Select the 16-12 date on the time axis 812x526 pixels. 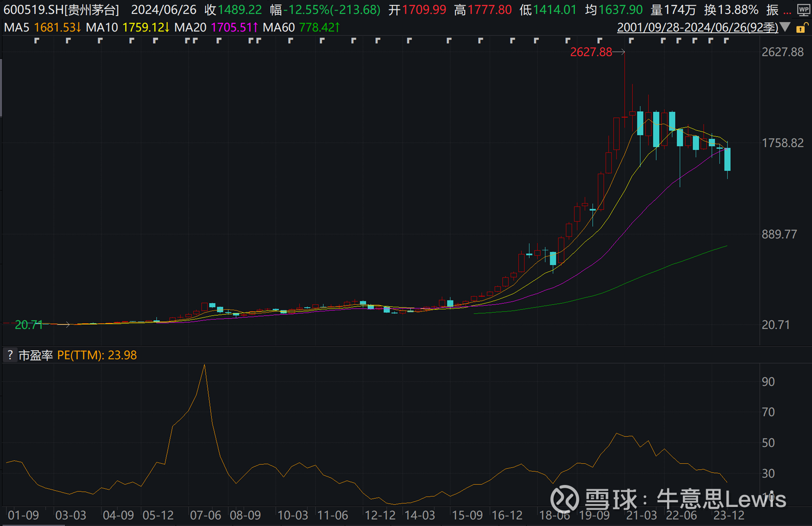[x=507, y=516]
